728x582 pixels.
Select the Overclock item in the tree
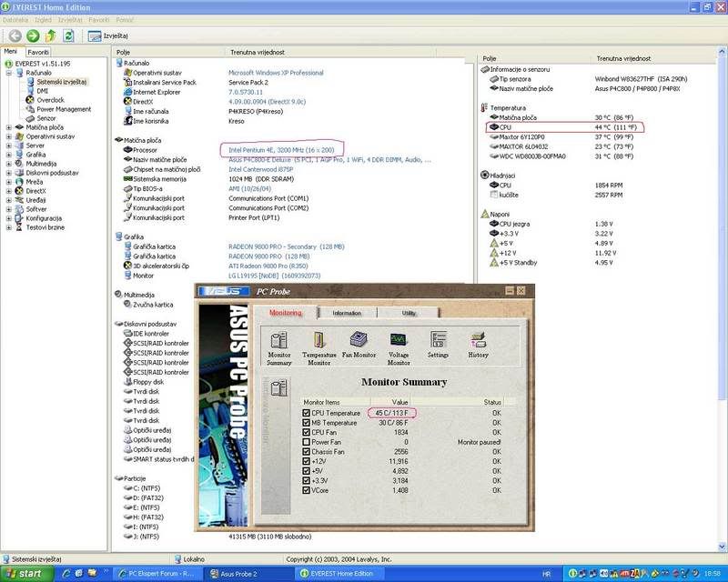tap(50, 100)
